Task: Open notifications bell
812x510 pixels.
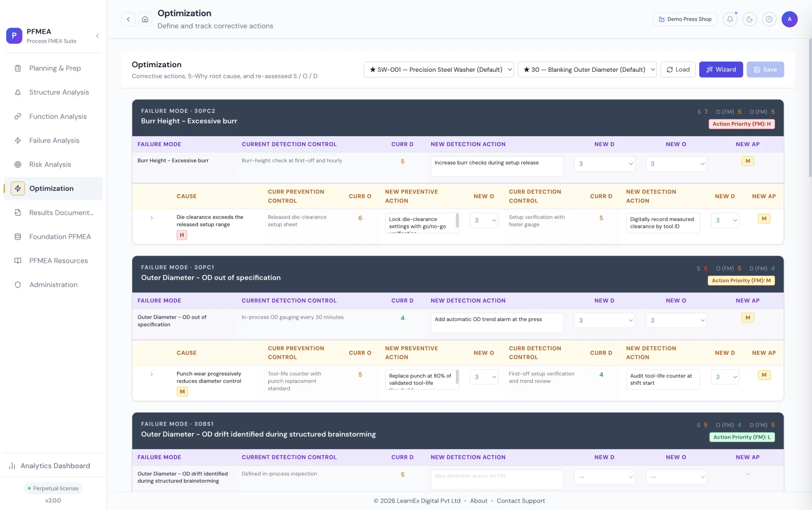Action: (730, 19)
